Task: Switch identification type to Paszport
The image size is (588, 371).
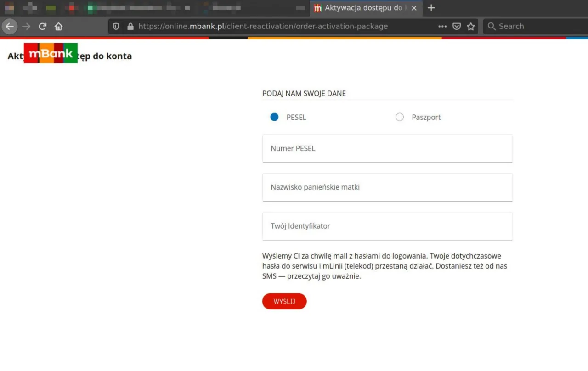Action: tap(400, 117)
